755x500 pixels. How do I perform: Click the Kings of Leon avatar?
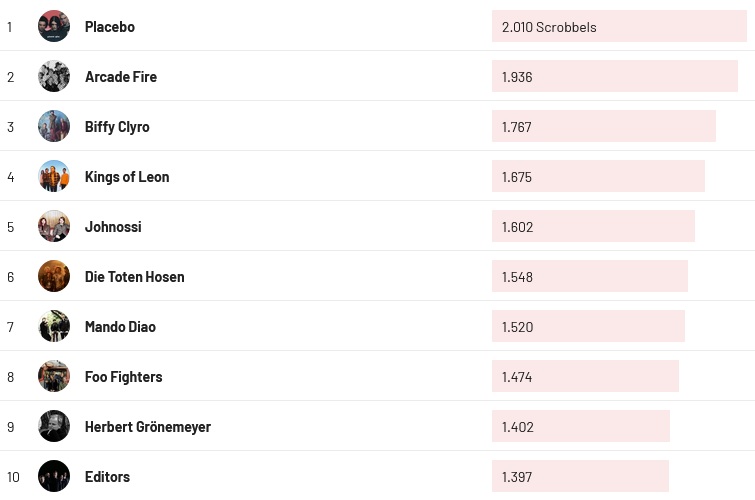[x=54, y=176]
